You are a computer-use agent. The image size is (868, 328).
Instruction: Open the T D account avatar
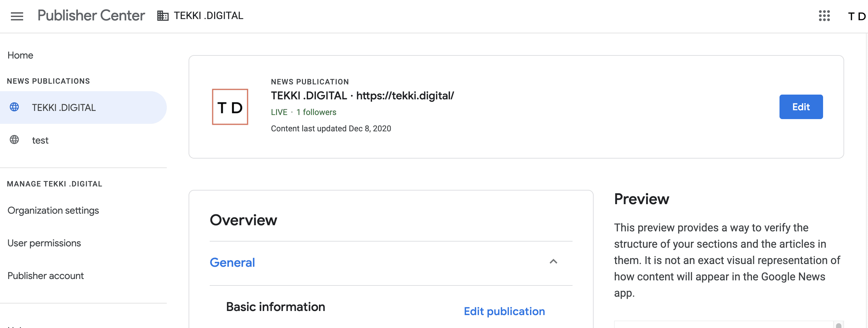(x=856, y=16)
